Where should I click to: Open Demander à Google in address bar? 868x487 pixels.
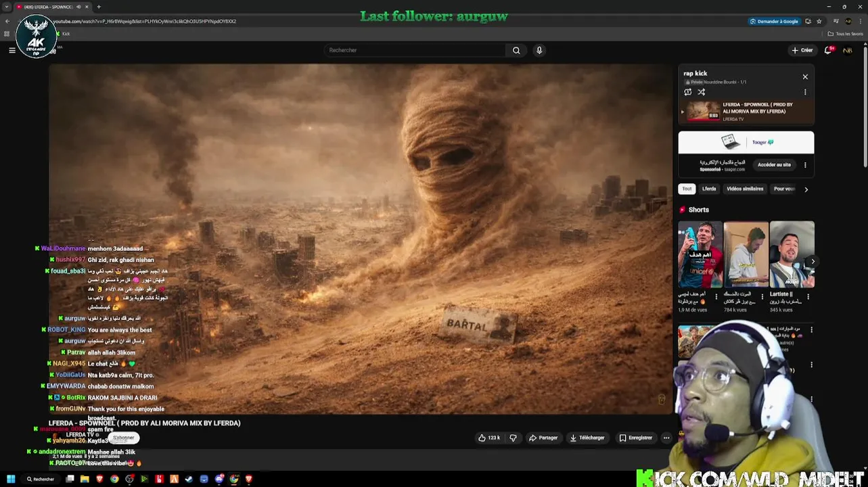pyautogui.click(x=774, y=21)
